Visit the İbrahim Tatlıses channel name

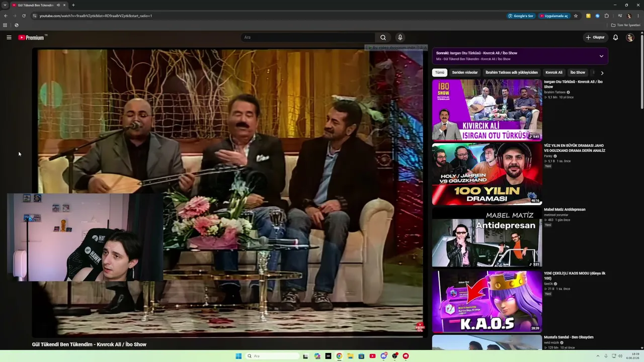click(555, 92)
